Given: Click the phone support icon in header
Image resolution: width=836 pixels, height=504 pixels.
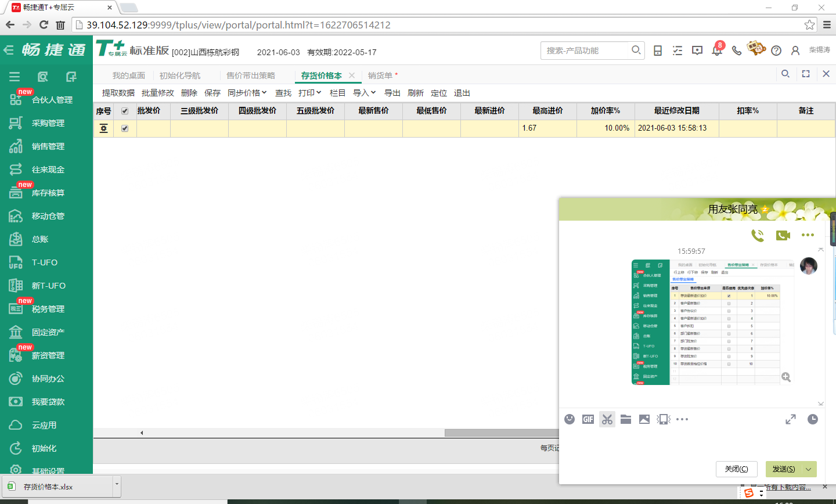Looking at the screenshot, I should [737, 51].
